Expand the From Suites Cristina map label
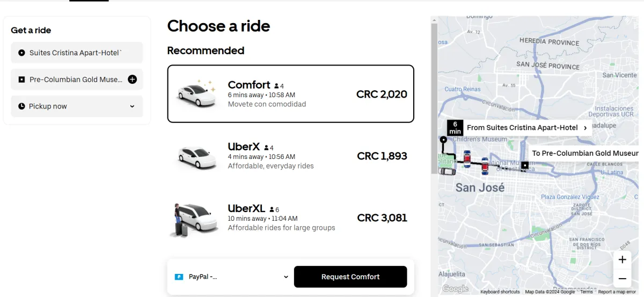This screenshot has height=297, width=644. pos(584,128)
